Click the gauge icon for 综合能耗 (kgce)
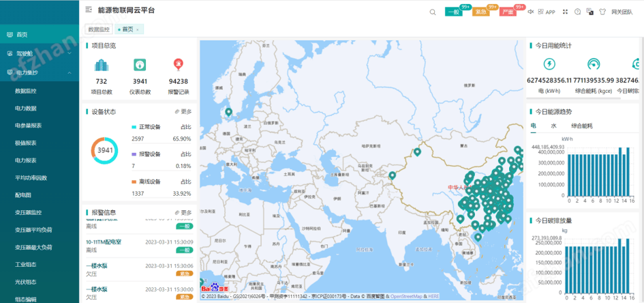644x303 pixels. tap(594, 64)
